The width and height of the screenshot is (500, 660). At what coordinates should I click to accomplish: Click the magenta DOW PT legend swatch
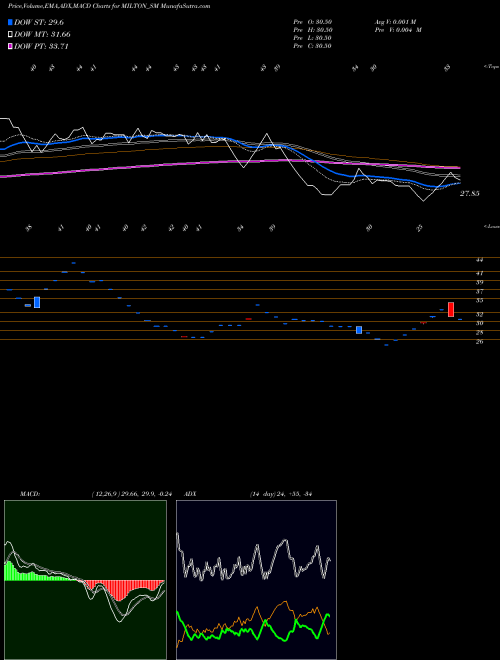tap(10, 47)
